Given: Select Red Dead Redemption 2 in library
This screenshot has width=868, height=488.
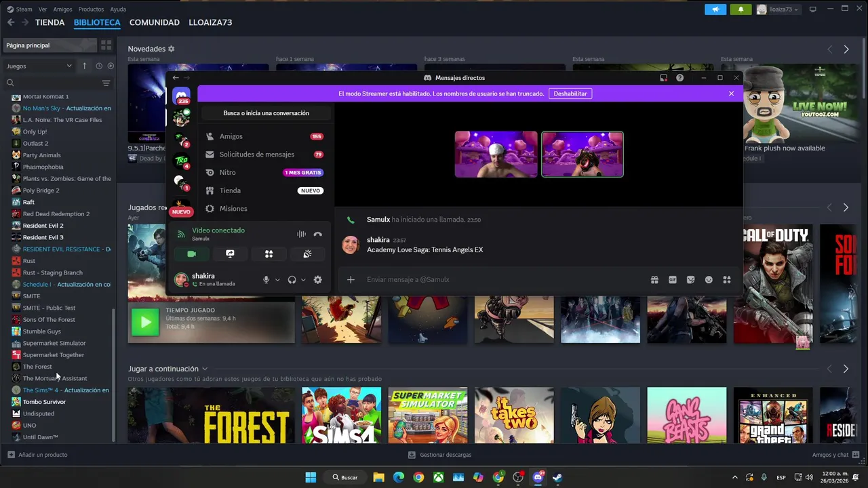Looking at the screenshot, I should pyautogui.click(x=56, y=213).
